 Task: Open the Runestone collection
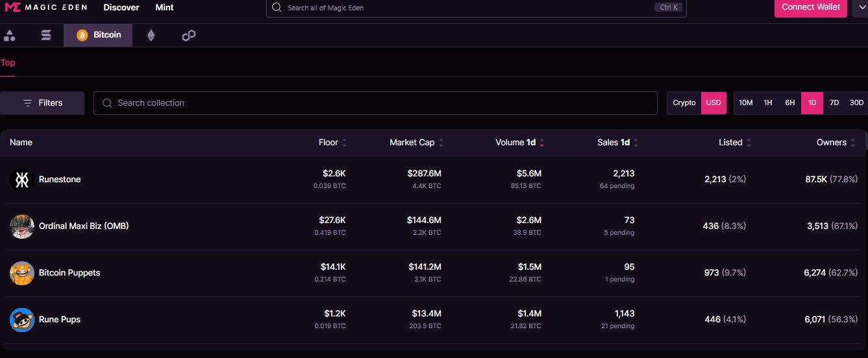pyautogui.click(x=60, y=180)
